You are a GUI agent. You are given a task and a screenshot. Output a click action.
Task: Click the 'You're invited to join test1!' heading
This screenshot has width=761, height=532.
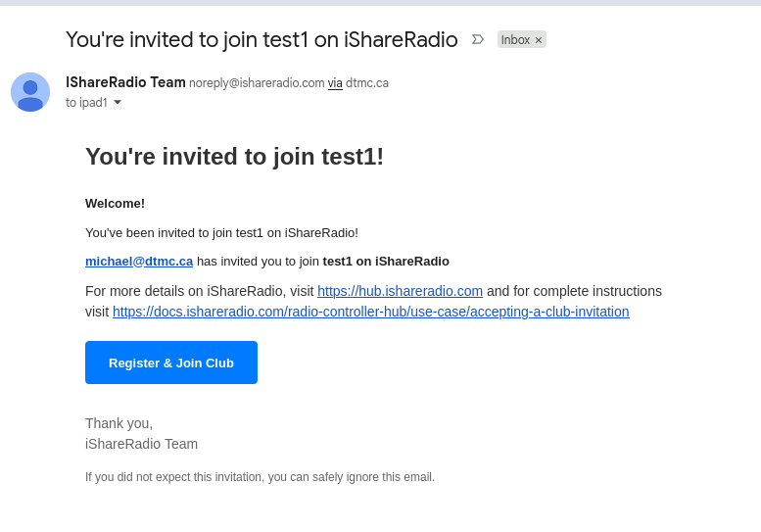coord(234,157)
